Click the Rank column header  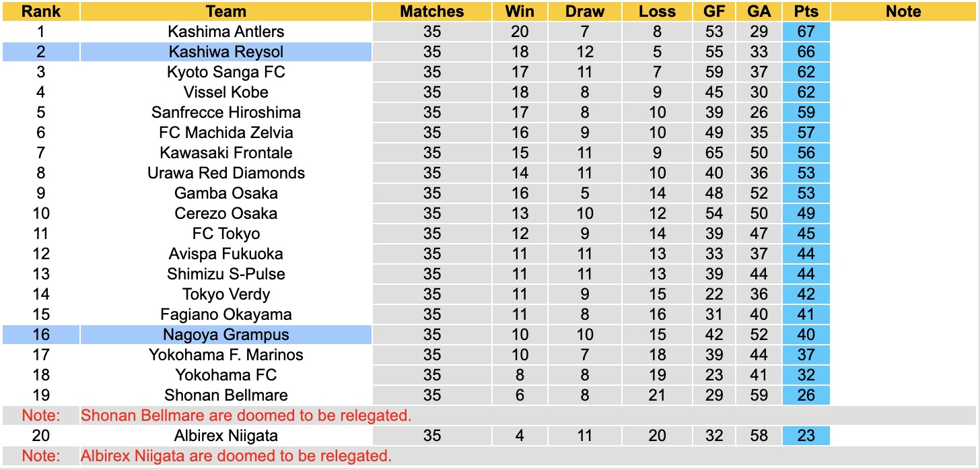tap(40, 11)
